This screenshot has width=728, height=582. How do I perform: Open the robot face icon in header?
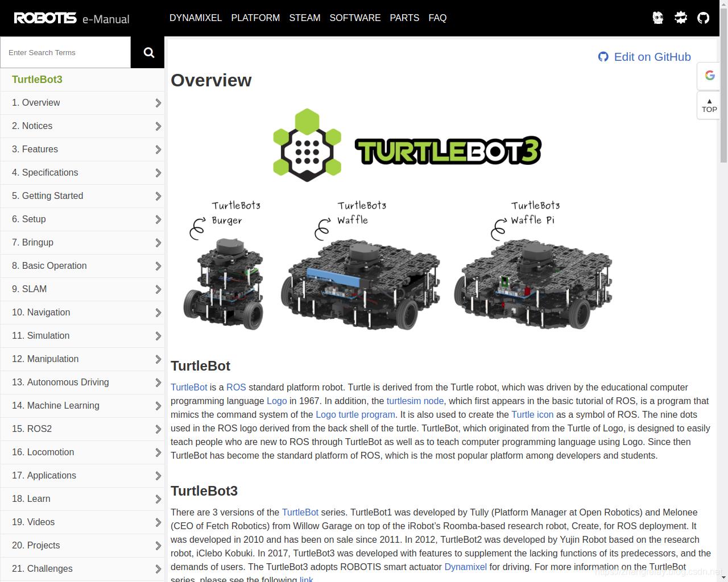point(658,18)
